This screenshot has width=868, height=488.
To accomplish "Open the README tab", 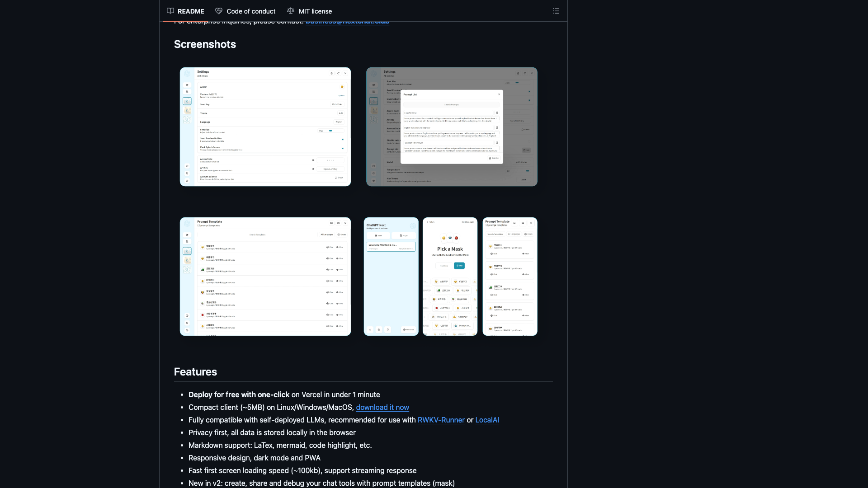I will pos(185,11).
